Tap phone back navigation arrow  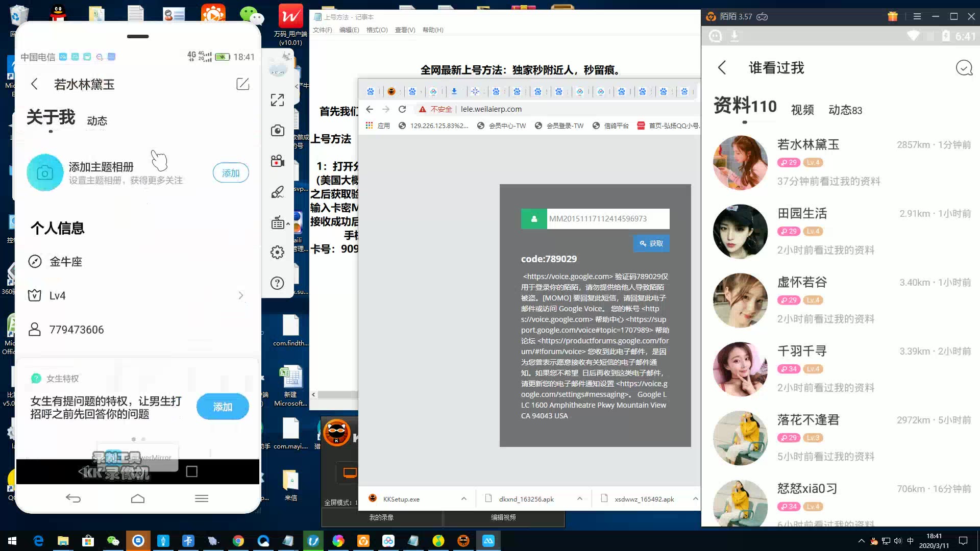tap(73, 498)
